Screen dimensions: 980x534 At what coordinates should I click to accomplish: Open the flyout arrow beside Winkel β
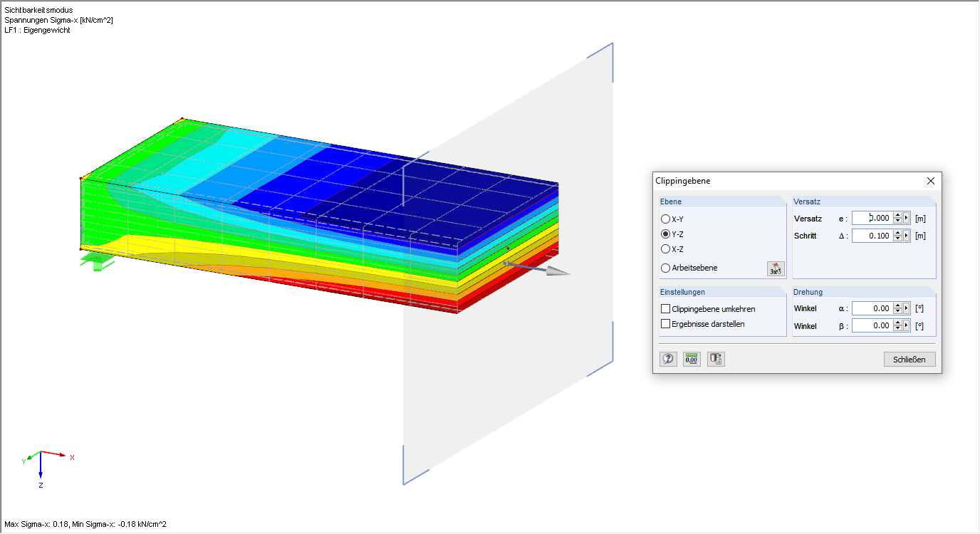click(907, 325)
